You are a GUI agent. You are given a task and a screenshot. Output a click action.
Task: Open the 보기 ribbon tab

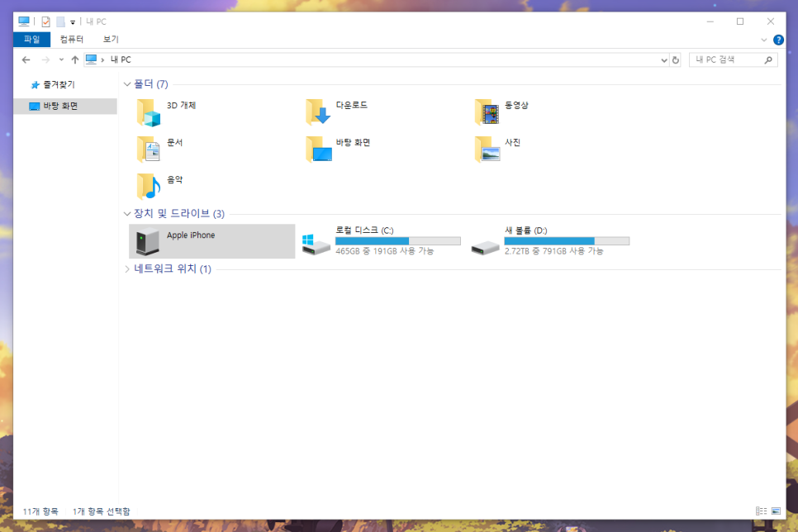pyautogui.click(x=111, y=39)
